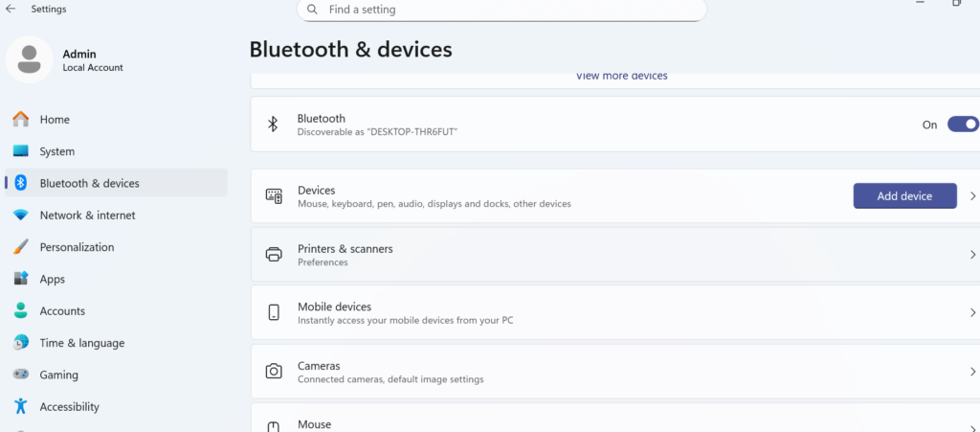This screenshot has width=980, height=432.
Task: Click the Accounts person icon
Action: 21,310
